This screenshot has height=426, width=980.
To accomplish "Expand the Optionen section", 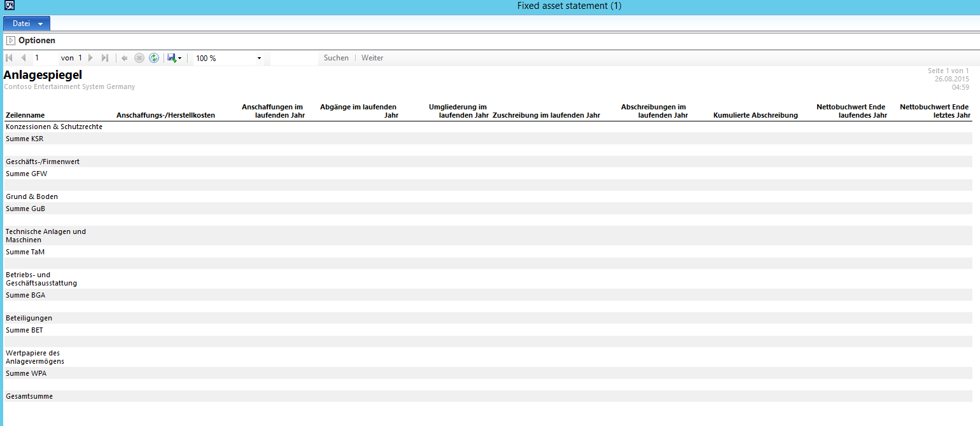I will pos(11,41).
